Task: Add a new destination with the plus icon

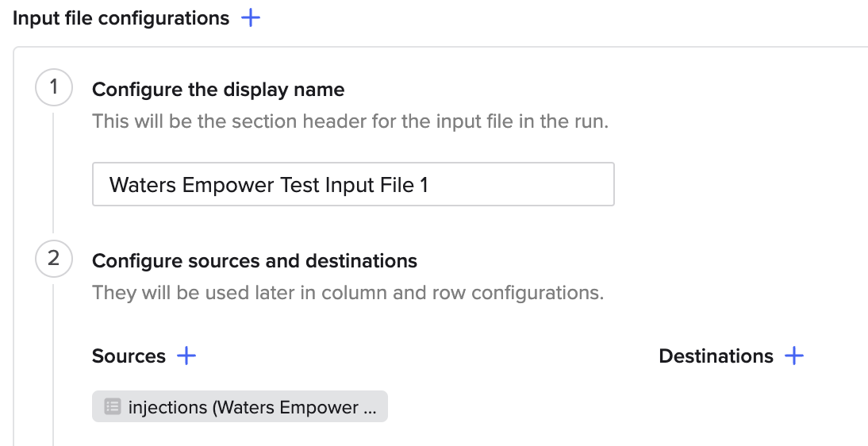Action: [794, 356]
